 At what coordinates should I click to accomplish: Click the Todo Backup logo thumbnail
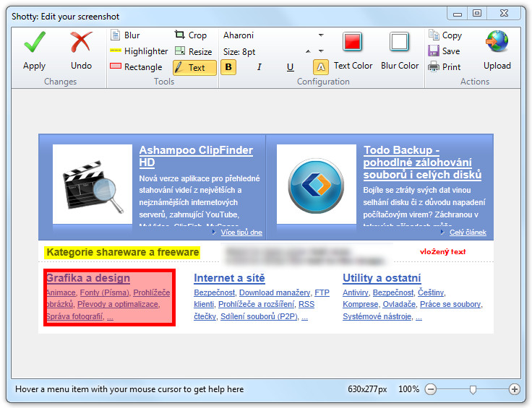click(316, 184)
